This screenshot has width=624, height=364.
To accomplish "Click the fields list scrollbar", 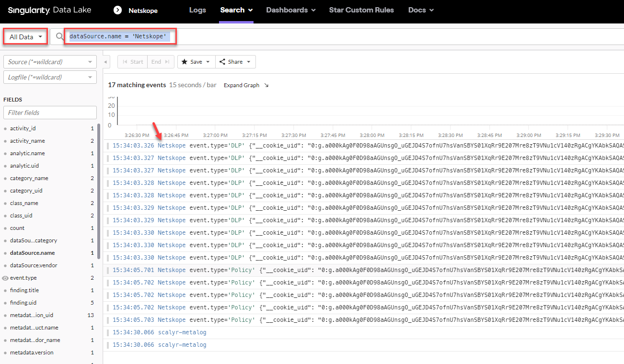I will (99, 192).
